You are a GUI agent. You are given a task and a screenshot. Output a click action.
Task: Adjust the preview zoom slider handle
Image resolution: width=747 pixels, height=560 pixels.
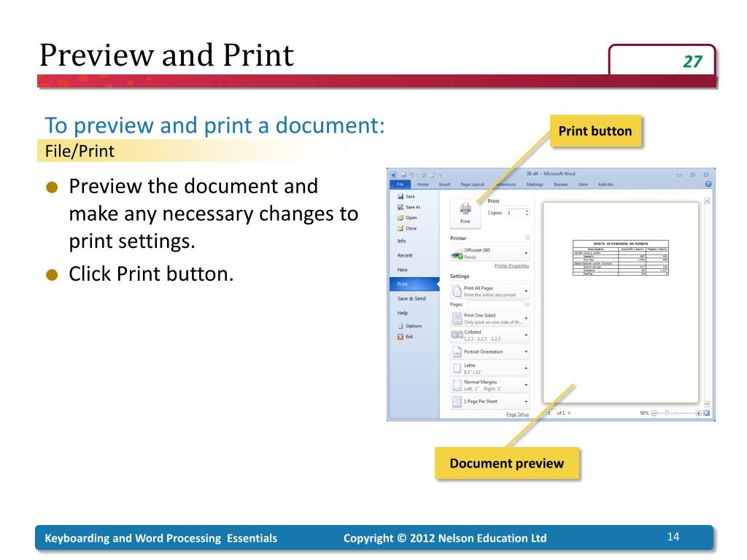pos(667,413)
